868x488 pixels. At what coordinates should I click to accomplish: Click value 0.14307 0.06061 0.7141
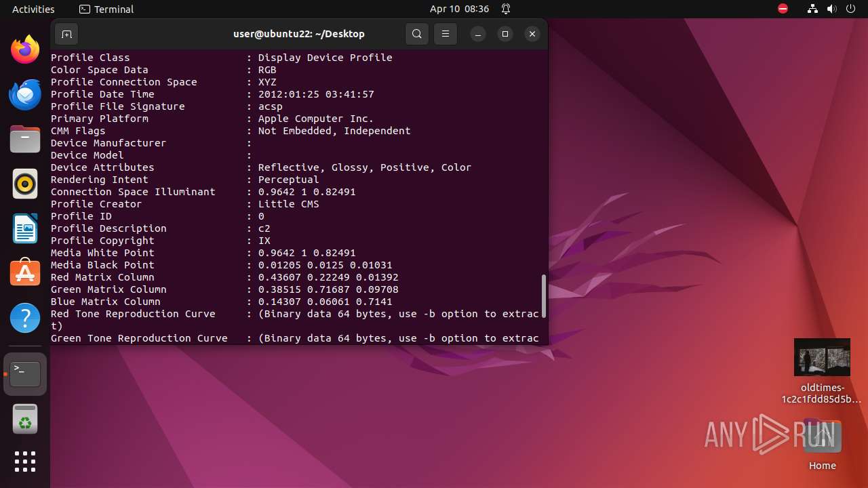pos(325,302)
